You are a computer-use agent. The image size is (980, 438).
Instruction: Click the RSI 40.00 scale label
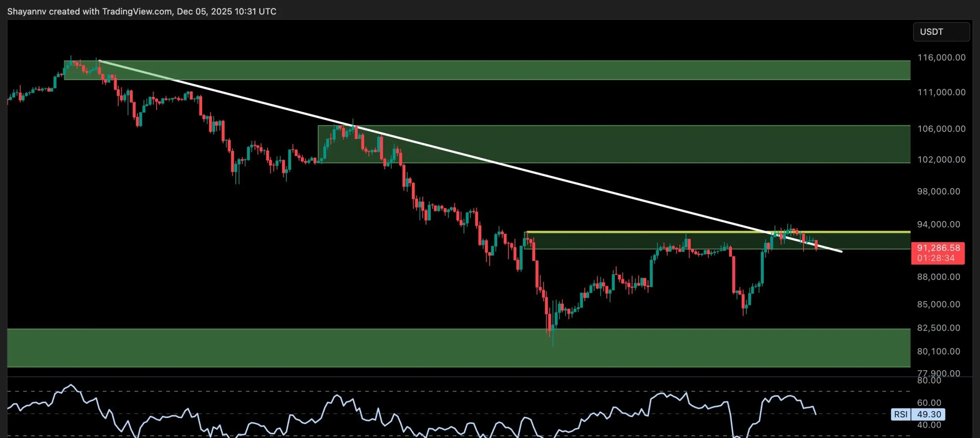(x=929, y=425)
